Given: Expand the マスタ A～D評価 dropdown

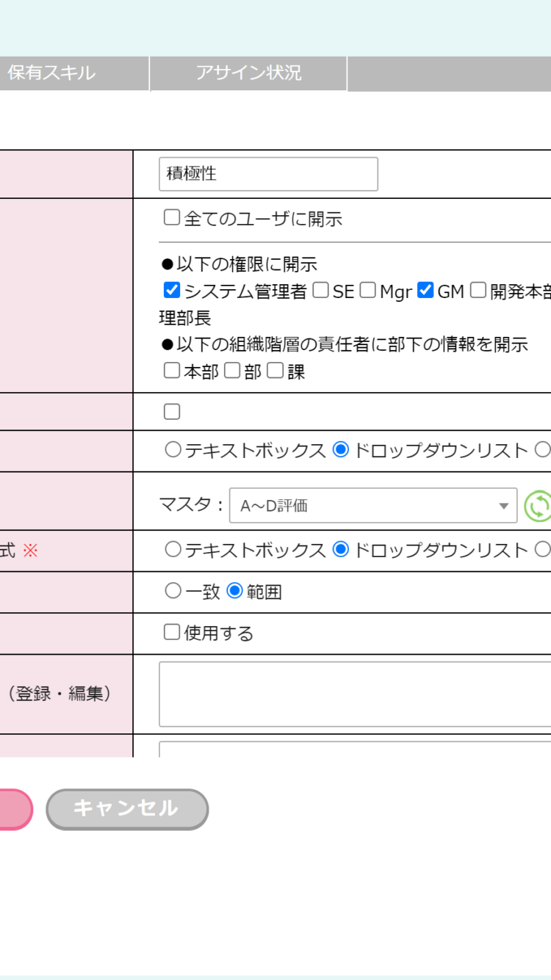Looking at the screenshot, I should tap(373, 506).
